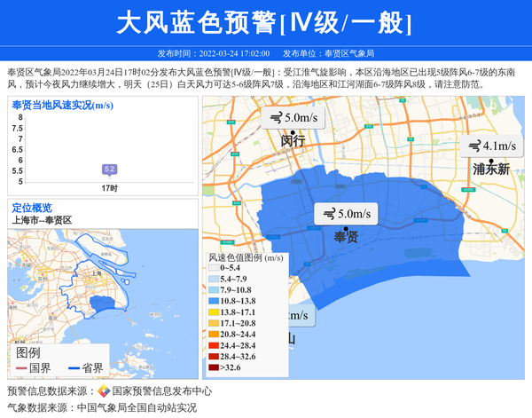Click the 发布时间 2022-03-24 17:02:00 text
The width and height of the screenshot is (532, 418).
pyautogui.click(x=214, y=53)
